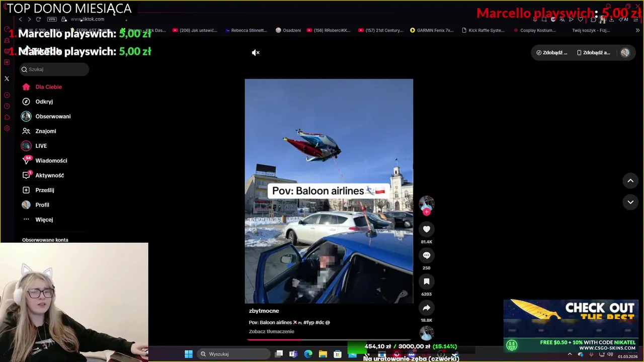The image size is (644, 362).
Task: Open the Kick Raffle Syste... bookmark
Action: point(482,30)
